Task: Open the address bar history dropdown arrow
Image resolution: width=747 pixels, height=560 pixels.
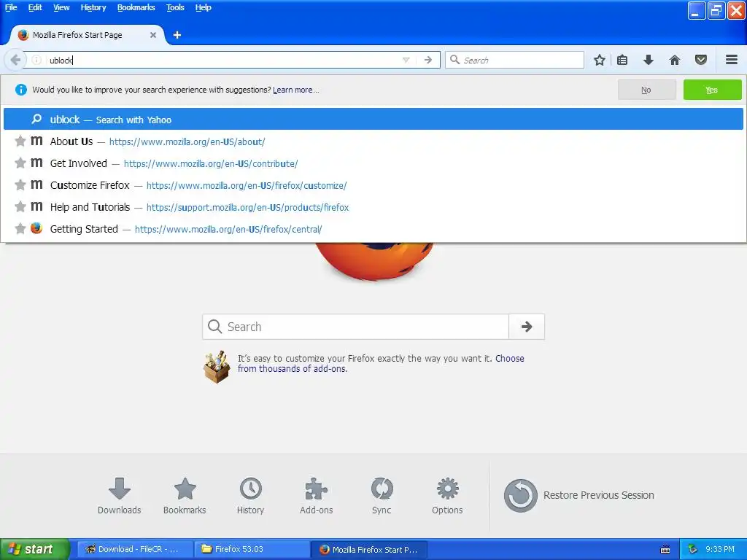Action: [x=406, y=60]
